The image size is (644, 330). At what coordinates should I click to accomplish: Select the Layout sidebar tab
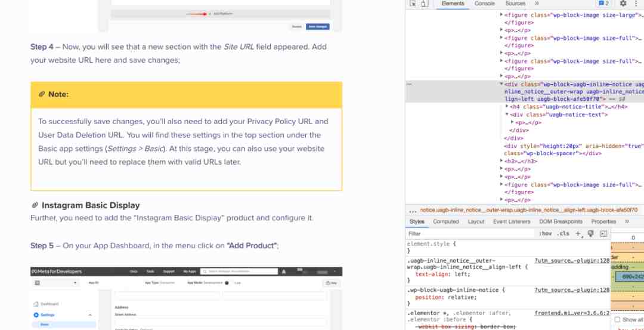tap(476, 221)
